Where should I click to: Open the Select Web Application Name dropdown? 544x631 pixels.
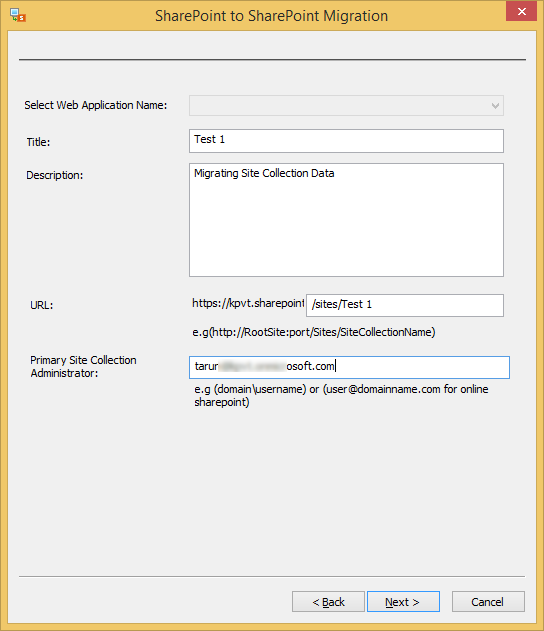point(346,105)
